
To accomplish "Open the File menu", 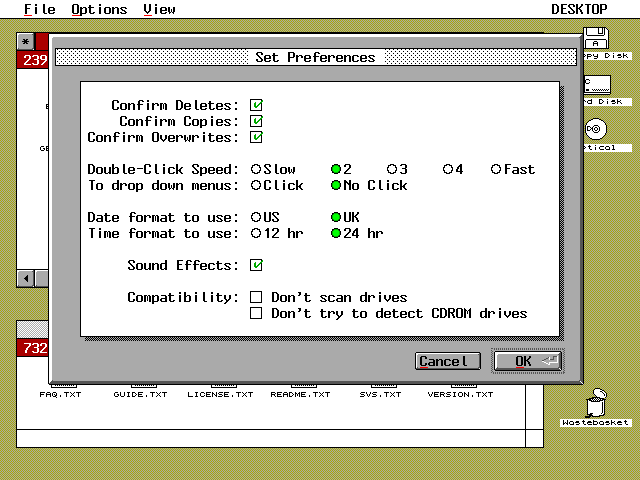I will point(40,9).
